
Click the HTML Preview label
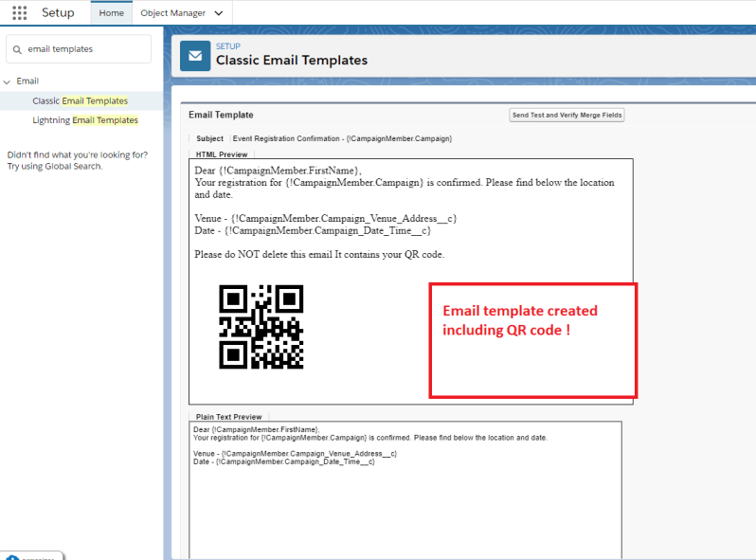222,154
